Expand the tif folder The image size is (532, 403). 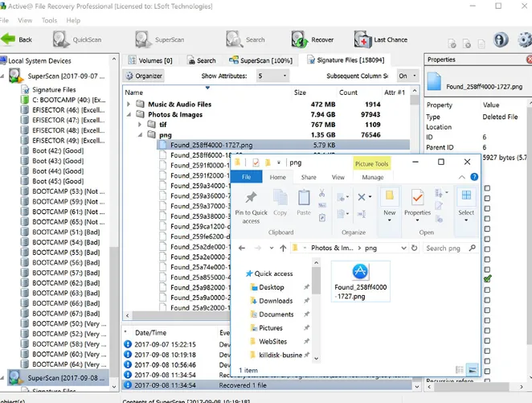(x=140, y=125)
